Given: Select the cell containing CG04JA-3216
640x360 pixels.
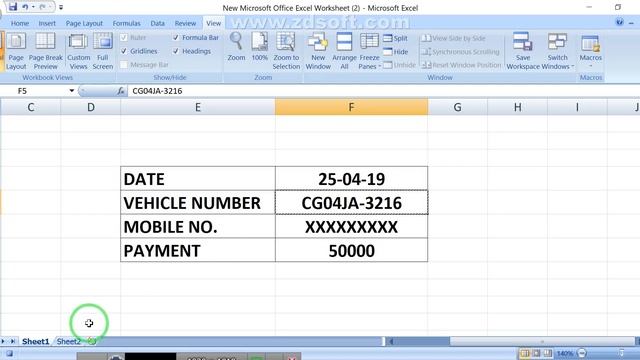Looking at the screenshot, I should (x=351, y=202).
